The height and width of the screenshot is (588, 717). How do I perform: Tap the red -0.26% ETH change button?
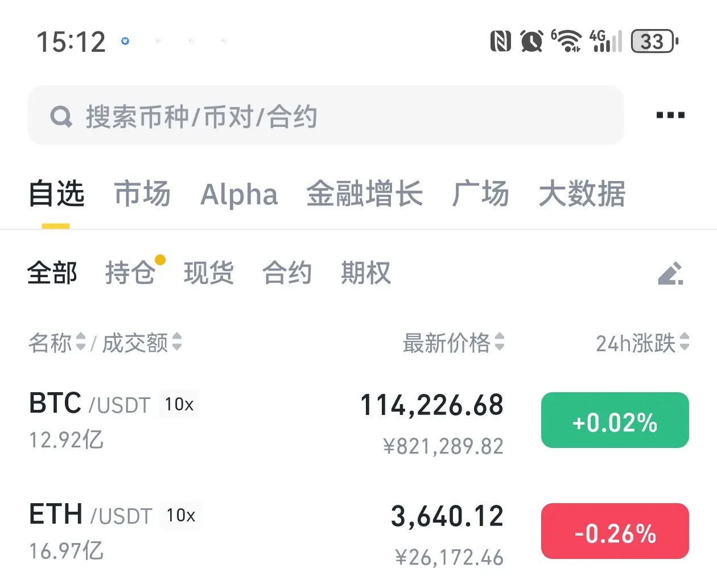[615, 531]
